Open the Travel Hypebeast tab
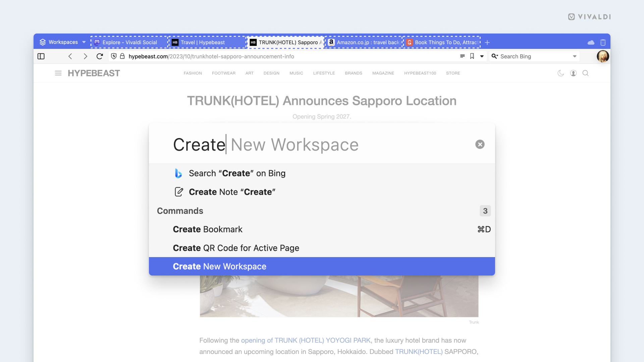Screen dimensions: 644x362 pos(203,42)
